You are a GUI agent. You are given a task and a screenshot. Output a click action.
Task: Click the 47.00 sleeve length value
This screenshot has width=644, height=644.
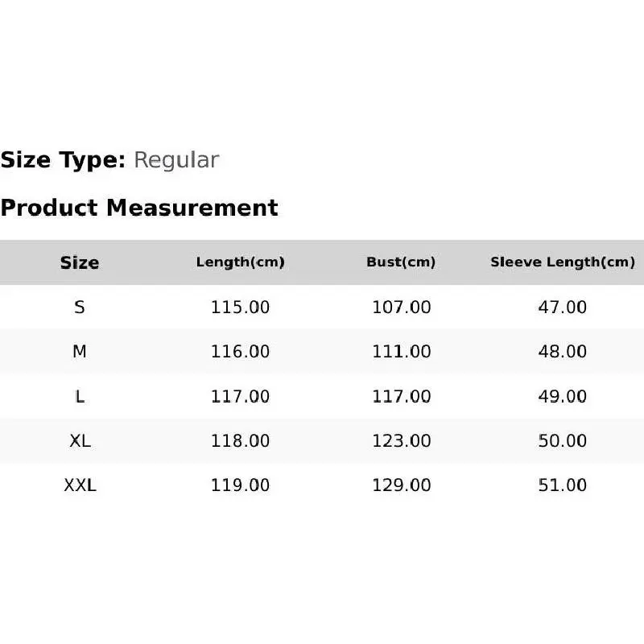562,308
